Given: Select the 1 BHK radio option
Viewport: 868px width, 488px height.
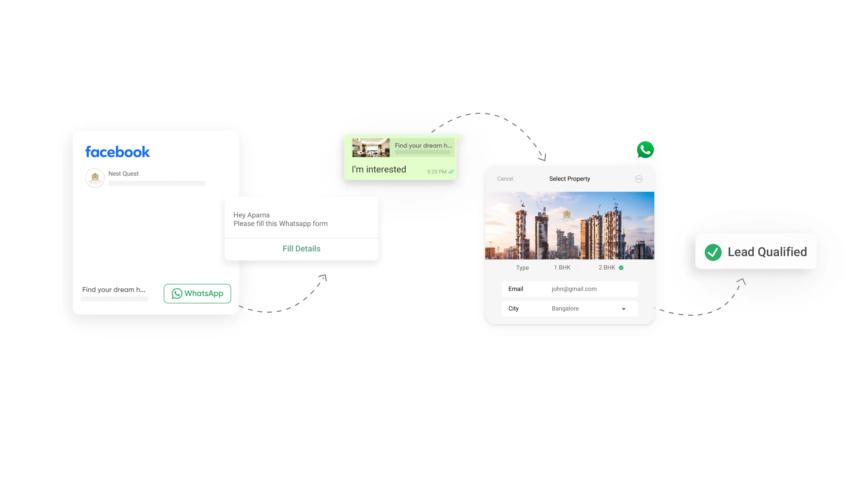Looking at the screenshot, I should (x=576, y=268).
